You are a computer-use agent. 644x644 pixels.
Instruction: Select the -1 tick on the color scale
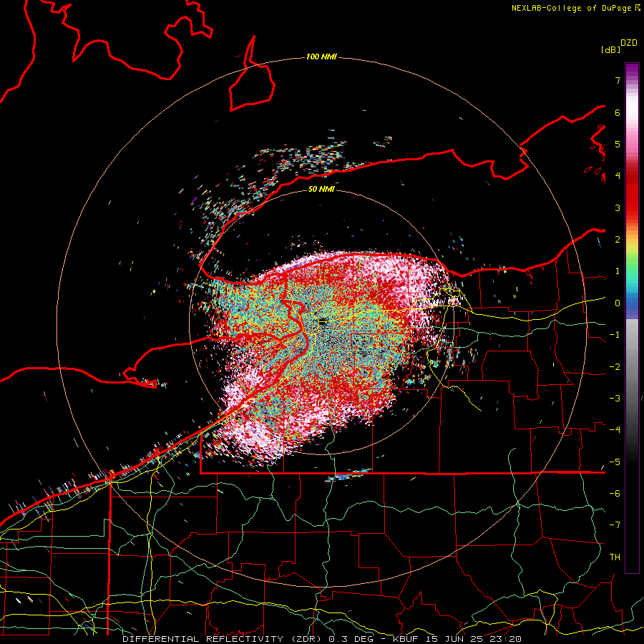click(615, 335)
